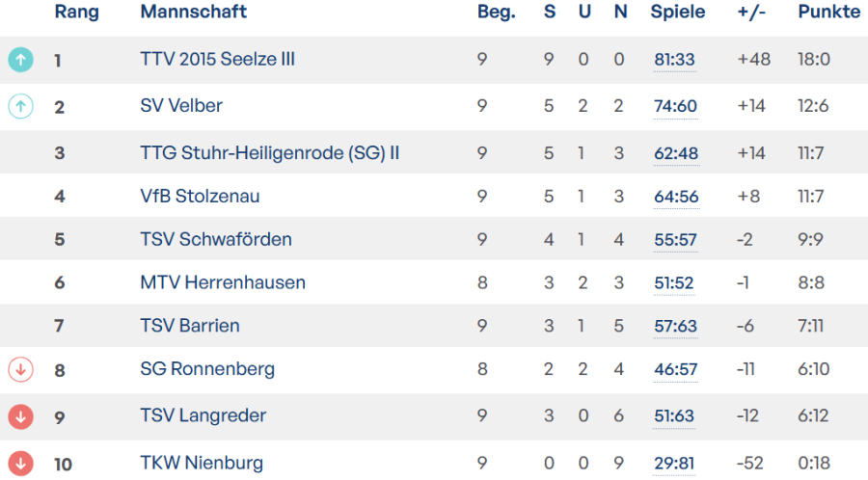Click outlined up arrow icon beside rank 2
Screen dimensions: 868x480
coord(20,106)
